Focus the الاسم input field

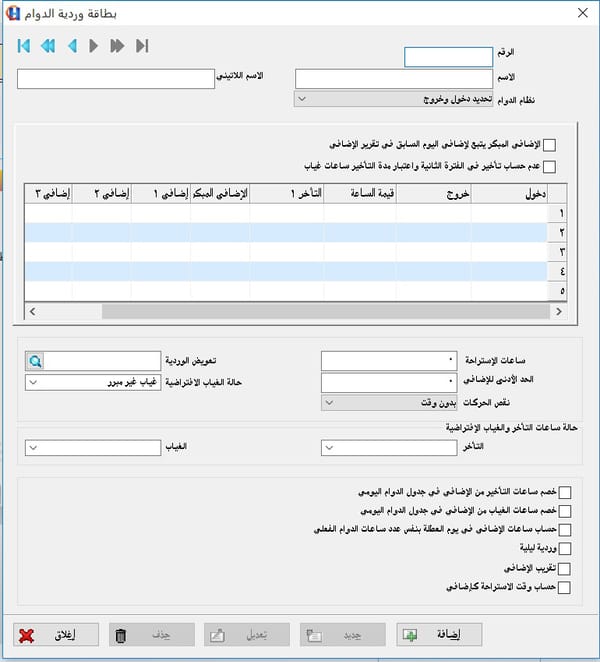point(394,79)
